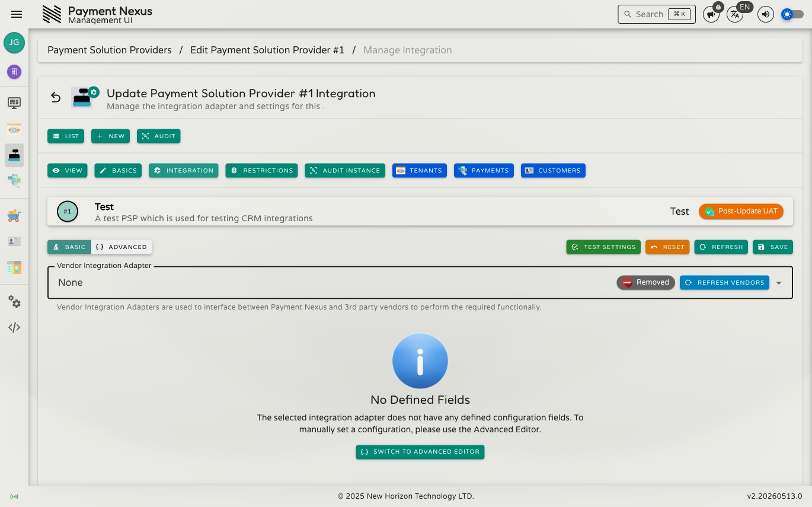
Task: Click the Payment Nexus logo
Action: click(x=52, y=14)
